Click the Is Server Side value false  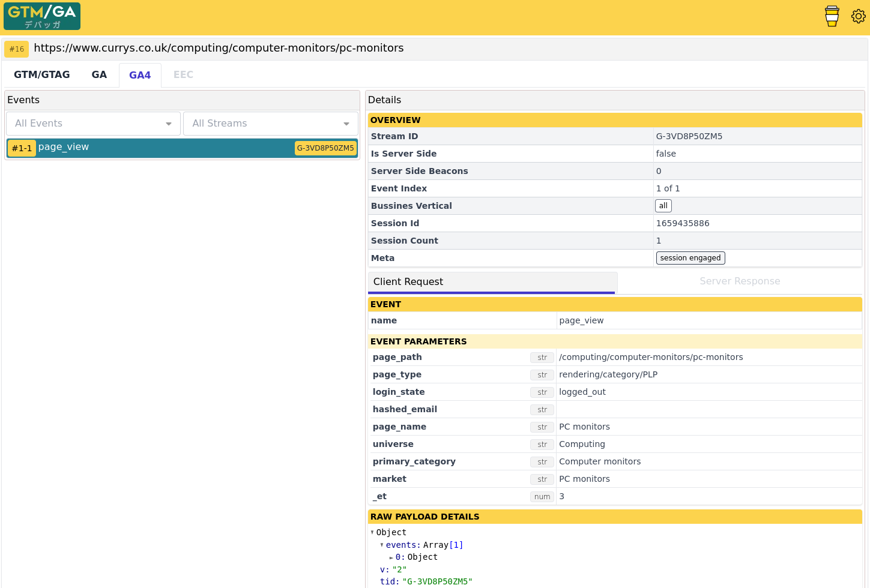tap(666, 154)
